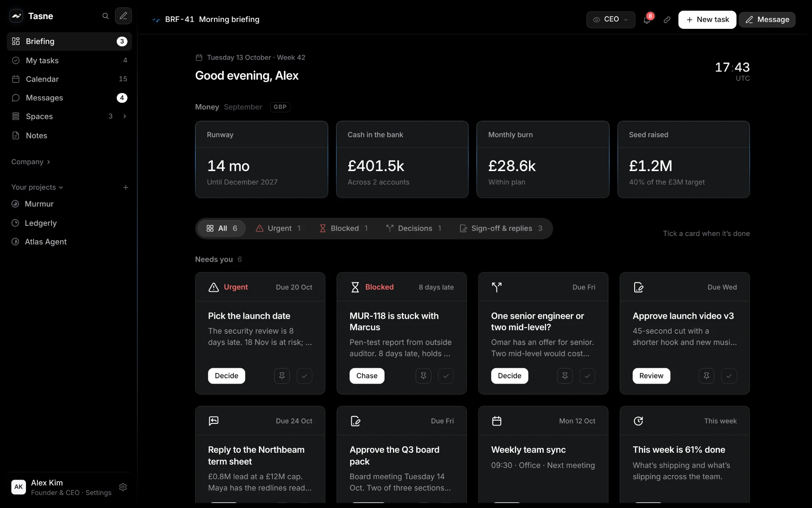Tick MUR-118 stuck with Marcus as done

point(446,376)
